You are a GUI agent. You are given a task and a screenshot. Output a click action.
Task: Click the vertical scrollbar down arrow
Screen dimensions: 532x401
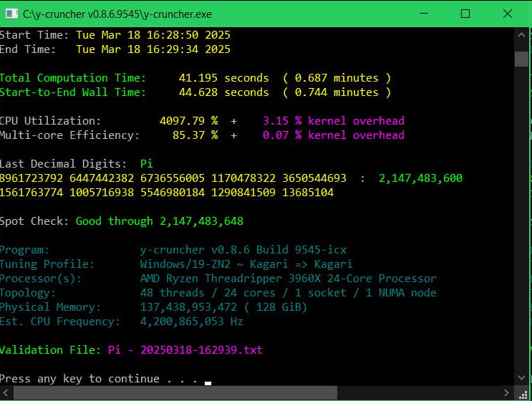[x=522, y=378]
